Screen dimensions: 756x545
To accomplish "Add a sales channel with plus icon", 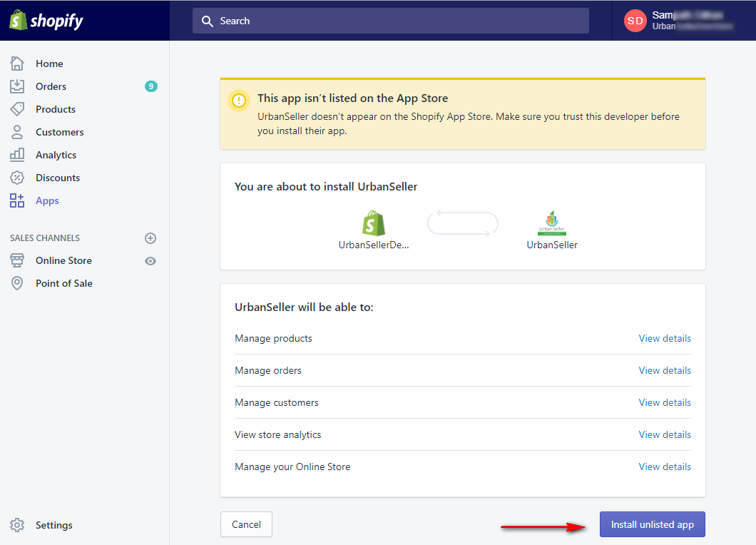I will (150, 238).
